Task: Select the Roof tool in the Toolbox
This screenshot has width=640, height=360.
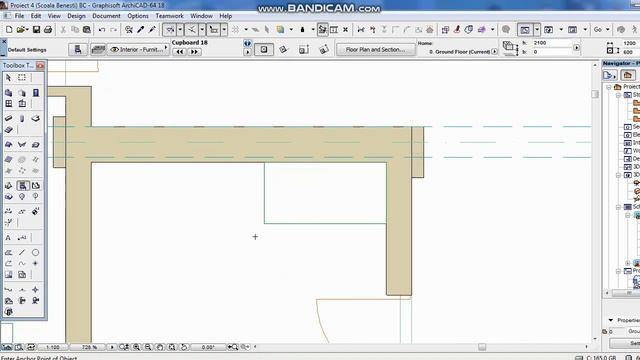Action: (x=8, y=145)
